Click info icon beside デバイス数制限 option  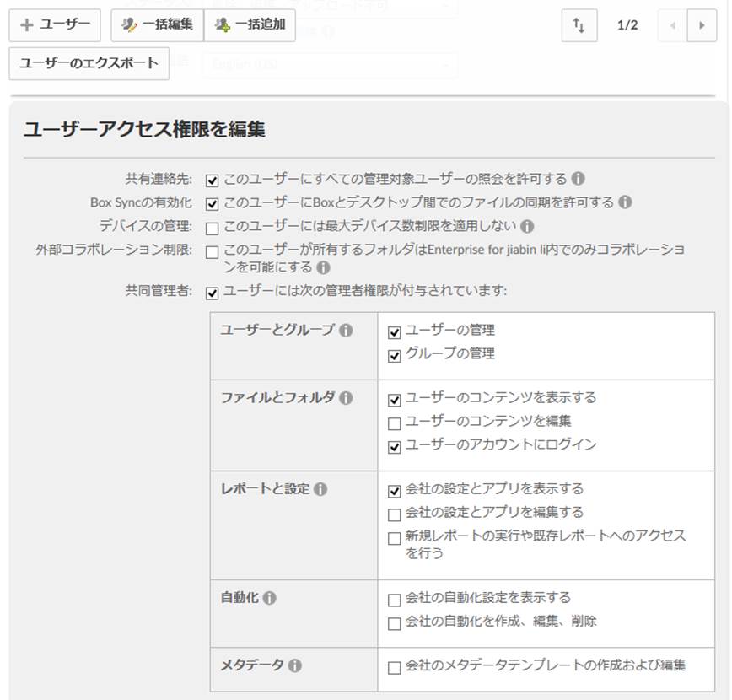[x=527, y=227]
